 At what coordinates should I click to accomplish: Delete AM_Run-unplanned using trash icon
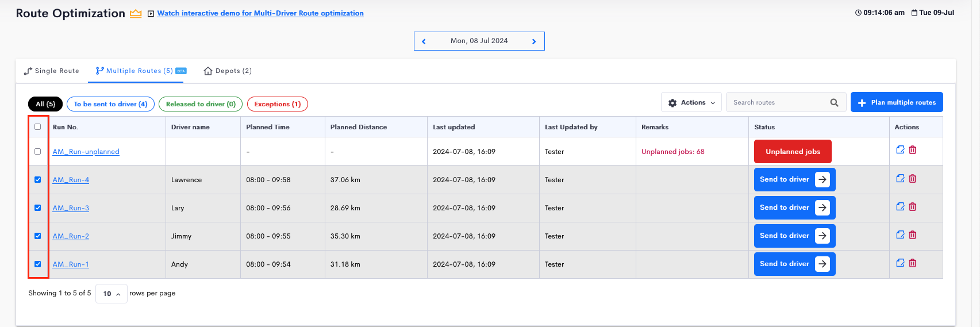pyautogui.click(x=913, y=150)
